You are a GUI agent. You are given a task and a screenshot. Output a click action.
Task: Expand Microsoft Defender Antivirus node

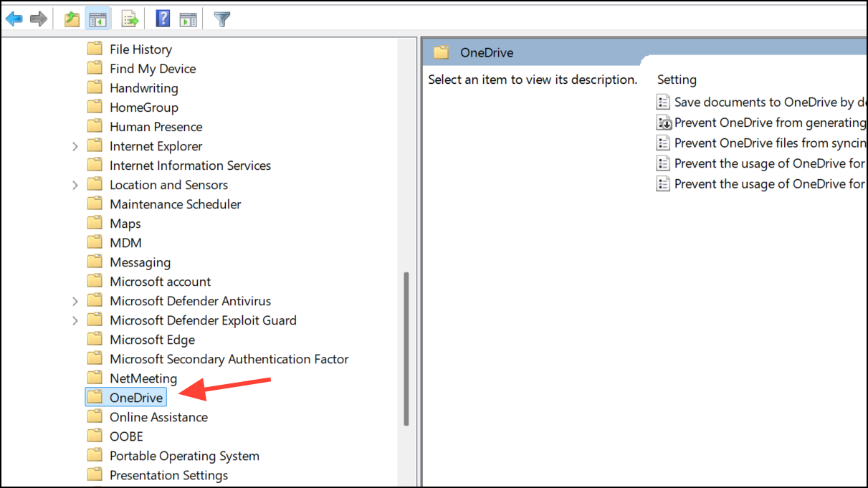coord(75,301)
